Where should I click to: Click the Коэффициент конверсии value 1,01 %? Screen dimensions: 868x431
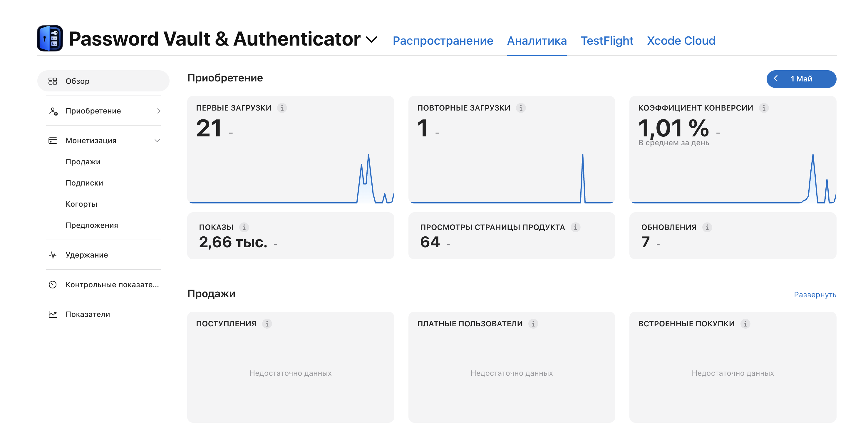pyautogui.click(x=673, y=128)
